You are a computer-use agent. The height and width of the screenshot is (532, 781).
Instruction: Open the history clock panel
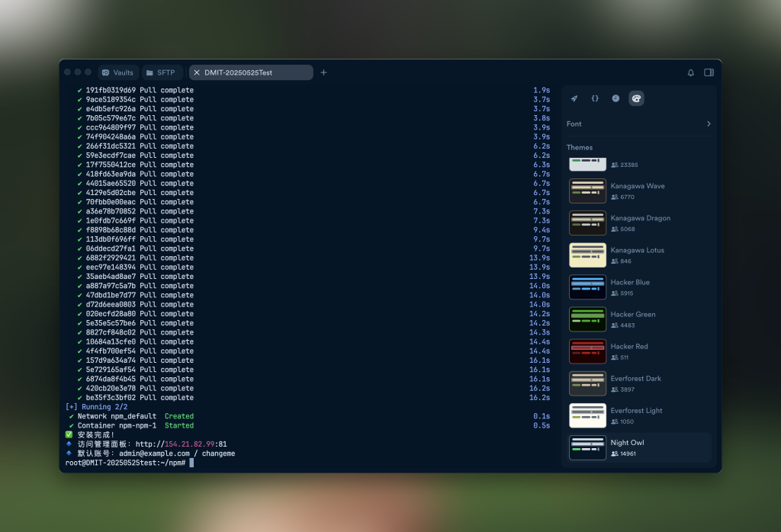point(615,98)
